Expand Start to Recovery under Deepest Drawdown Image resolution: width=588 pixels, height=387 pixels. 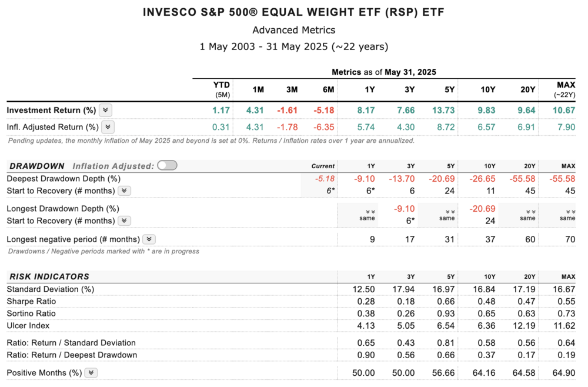(x=124, y=191)
